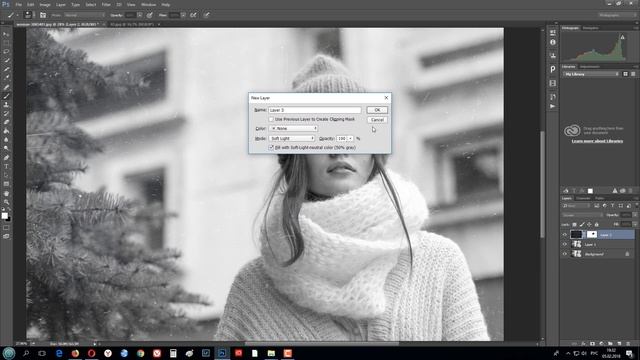Open brush opacity slider arrow in options bar

click(140, 15)
